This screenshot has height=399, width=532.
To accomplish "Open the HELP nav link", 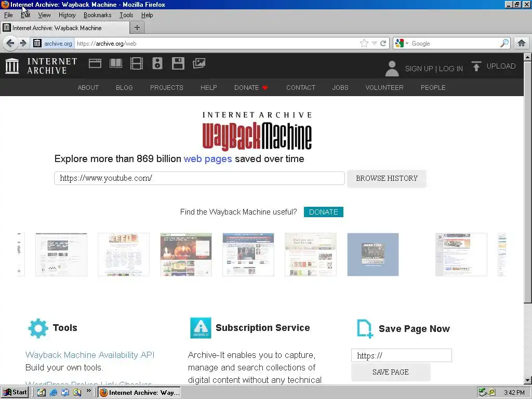I will coord(209,87).
